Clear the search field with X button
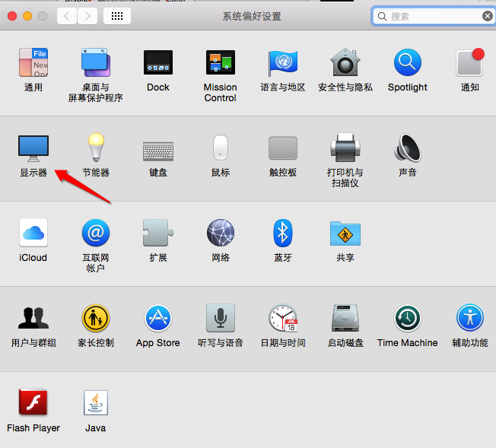The height and width of the screenshot is (448, 496). (487, 16)
